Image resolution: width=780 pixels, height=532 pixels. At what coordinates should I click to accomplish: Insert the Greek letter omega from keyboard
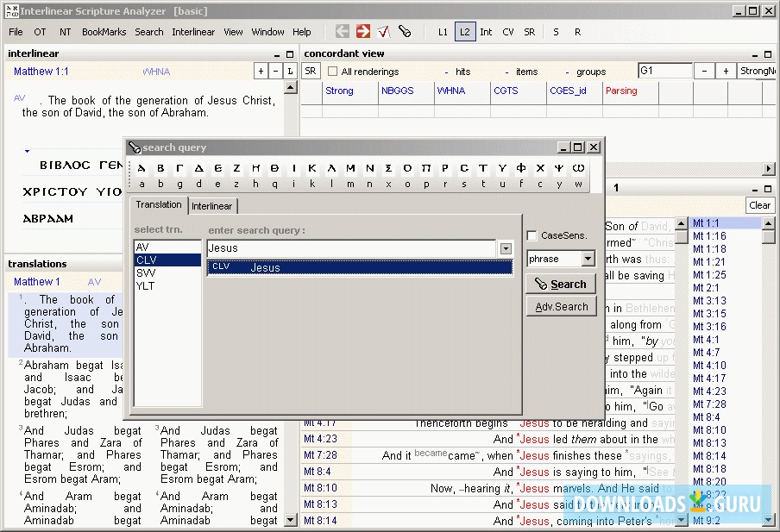[x=578, y=168]
